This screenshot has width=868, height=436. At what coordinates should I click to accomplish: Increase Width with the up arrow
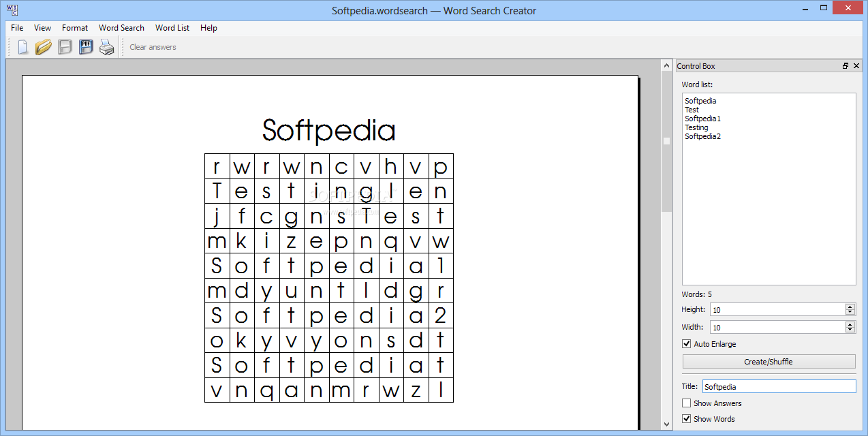(850, 324)
